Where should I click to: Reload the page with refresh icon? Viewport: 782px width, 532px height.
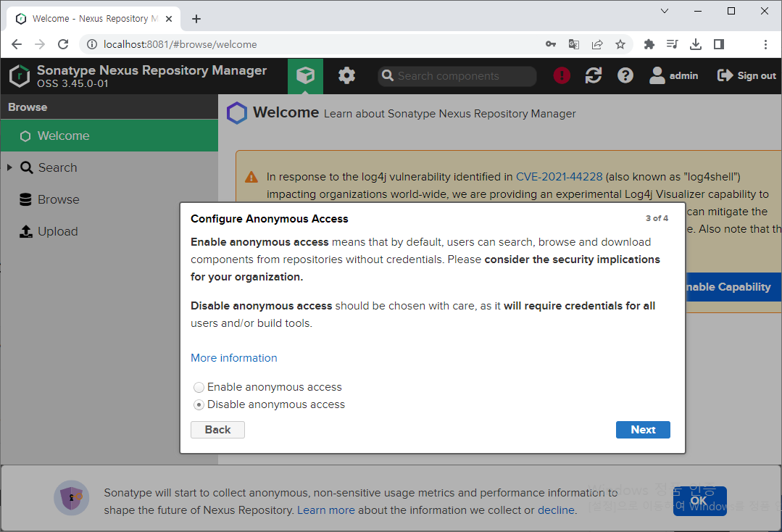coord(63,44)
